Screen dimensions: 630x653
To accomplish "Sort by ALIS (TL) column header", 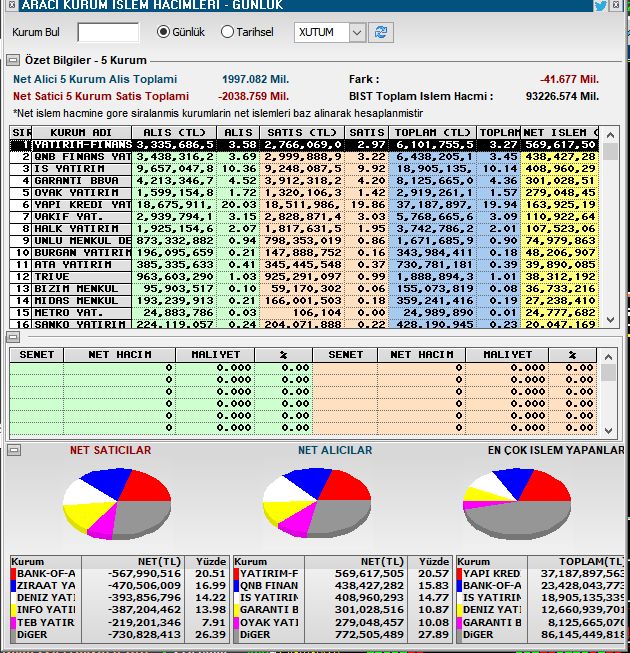I will coord(174,132).
